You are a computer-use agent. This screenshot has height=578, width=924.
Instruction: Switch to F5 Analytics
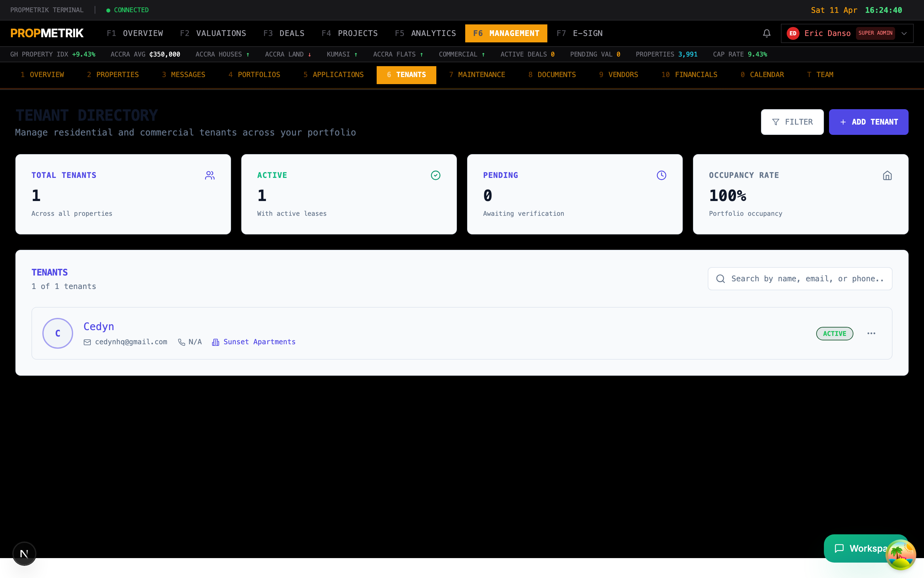(425, 33)
